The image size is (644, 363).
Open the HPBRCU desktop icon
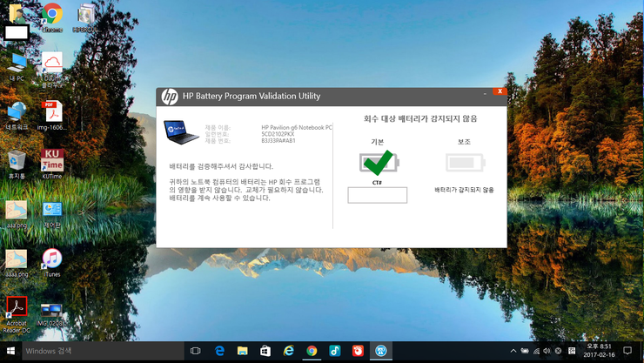point(86,17)
